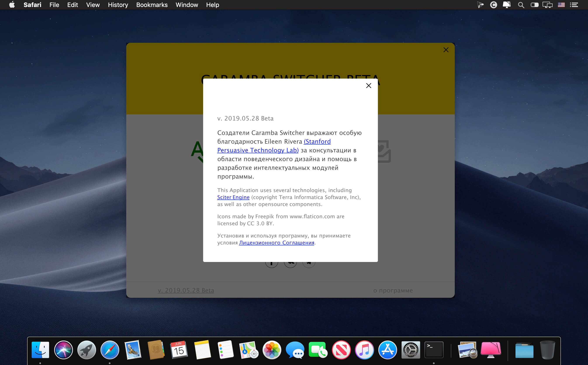Click the projector-shaped menu bar icon

(480, 5)
